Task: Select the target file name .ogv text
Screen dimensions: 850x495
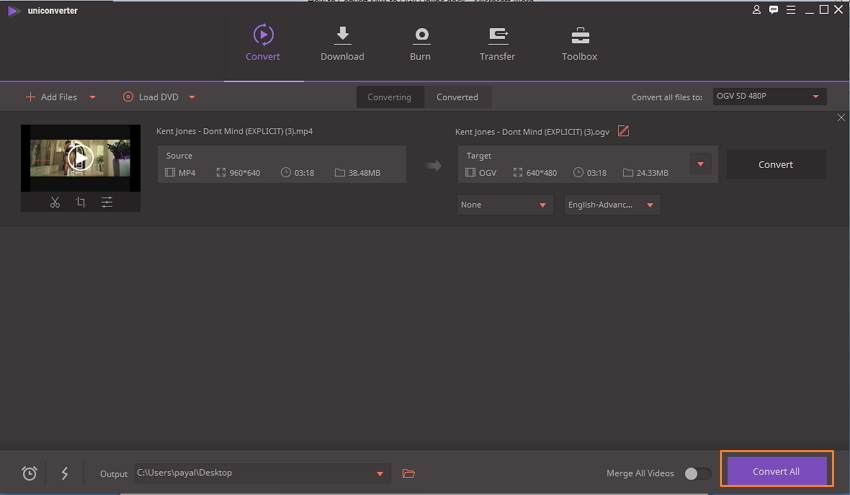Action: [x=532, y=132]
